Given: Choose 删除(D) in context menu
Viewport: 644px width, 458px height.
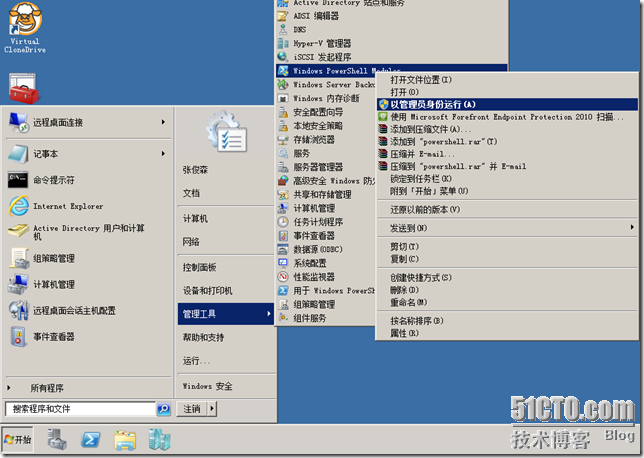Looking at the screenshot, I should (x=405, y=290).
